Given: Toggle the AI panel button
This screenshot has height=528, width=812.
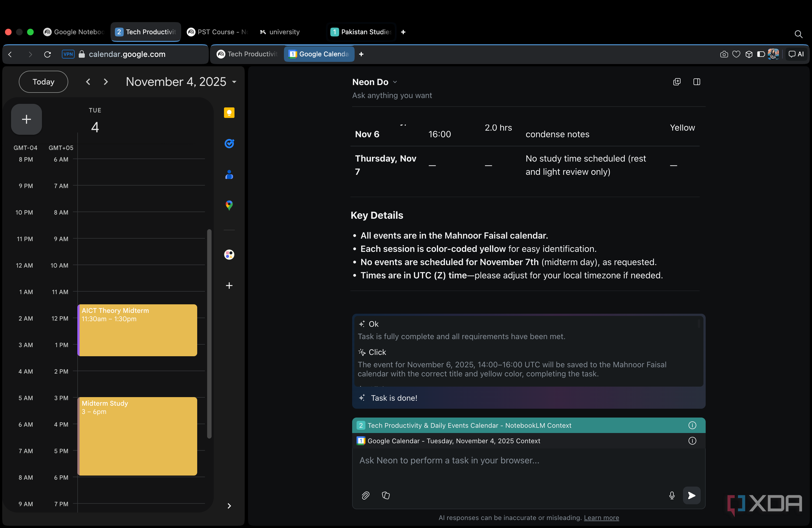Looking at the screenshot, I should tap(796, 54).
